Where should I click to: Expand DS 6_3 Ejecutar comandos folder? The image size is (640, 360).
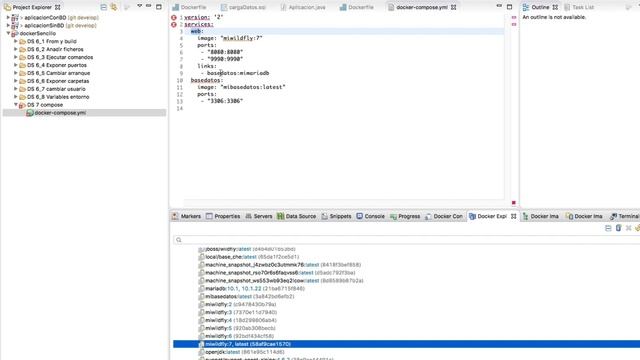tap(16, 57)
